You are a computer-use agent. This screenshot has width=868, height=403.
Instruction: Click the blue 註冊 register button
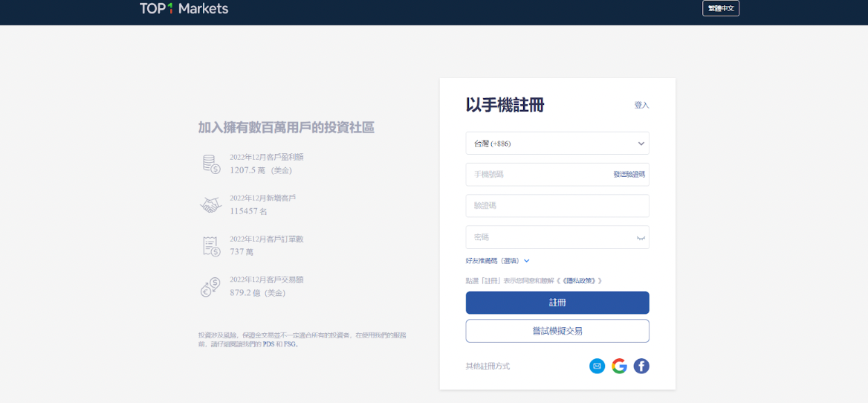point(557,303)
